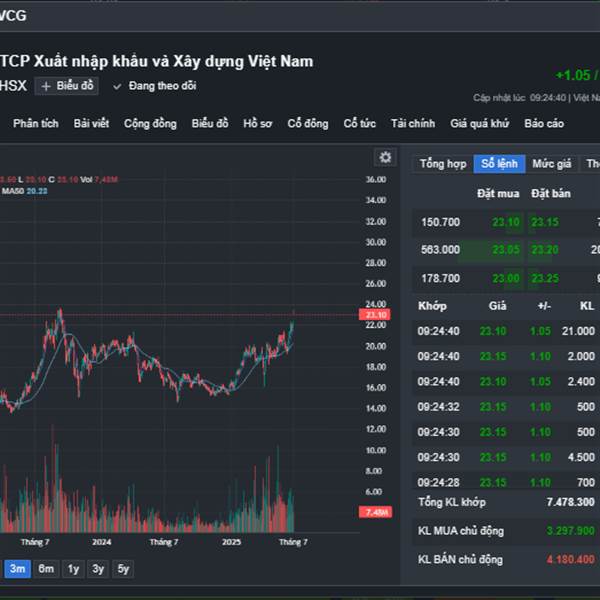This screenshot has height=600, width=600.
Task: Click the MA50 indicator value 20.22
Action: click(x=37, y=191)
